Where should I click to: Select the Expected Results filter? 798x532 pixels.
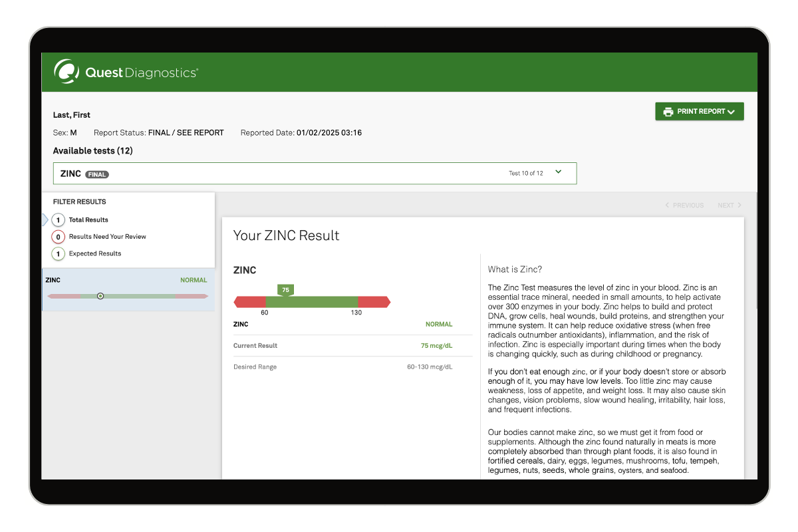pyautogui.click(x=95, y=253)
